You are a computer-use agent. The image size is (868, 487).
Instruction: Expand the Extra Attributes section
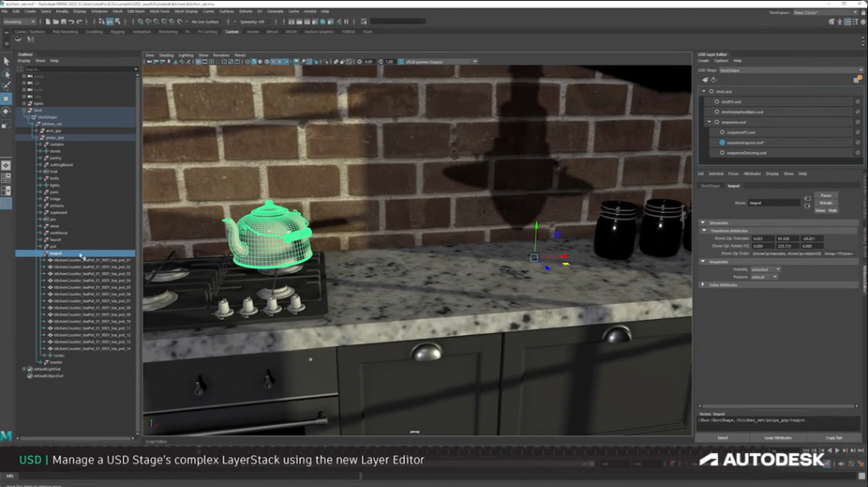(703, 285)
